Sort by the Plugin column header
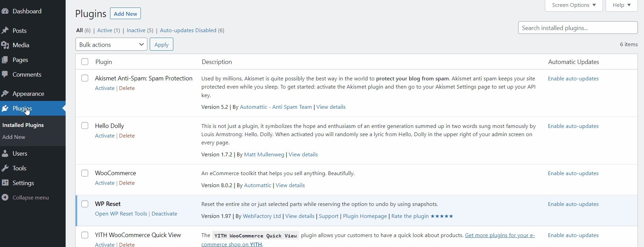This screenshot has width=644, height=247. pyautogui.click(x=104, y=62)
